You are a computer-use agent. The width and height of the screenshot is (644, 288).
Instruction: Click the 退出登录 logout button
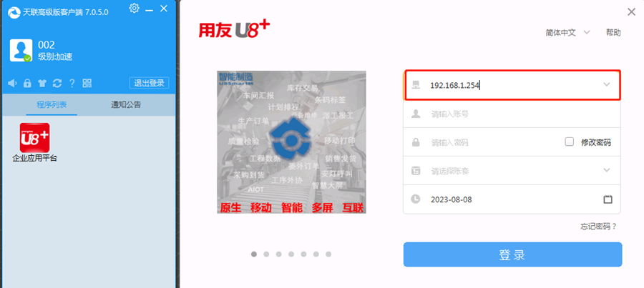click(x=149, y=83)
